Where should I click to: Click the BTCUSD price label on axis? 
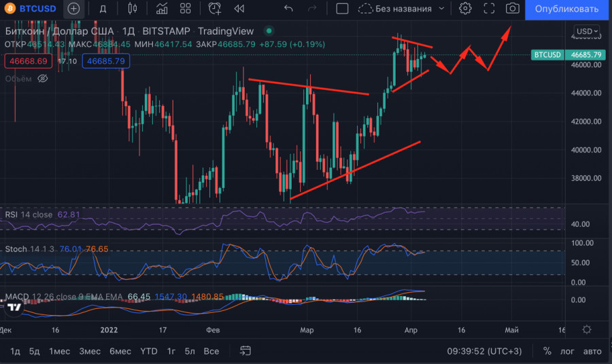[547, 55]
